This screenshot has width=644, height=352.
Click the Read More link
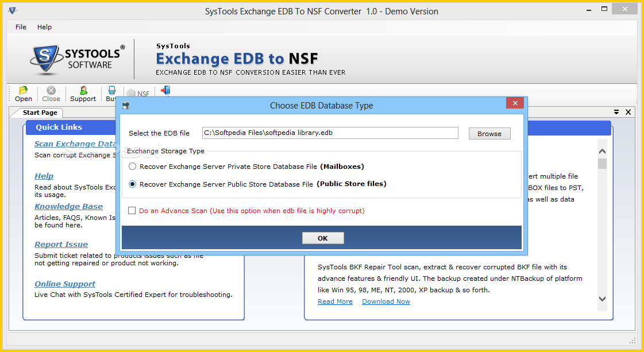[x=335, y=301]
